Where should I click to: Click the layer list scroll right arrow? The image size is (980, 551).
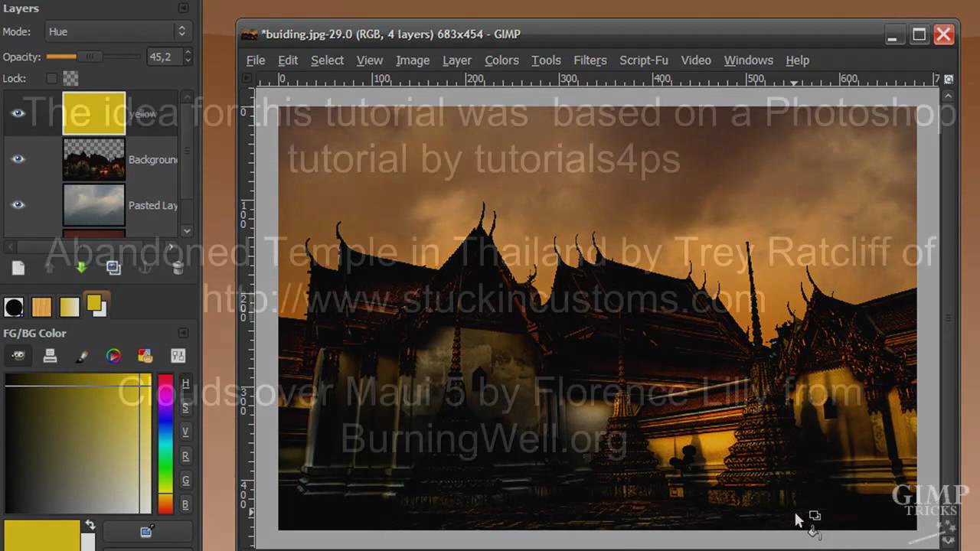(x=171, y=247)
